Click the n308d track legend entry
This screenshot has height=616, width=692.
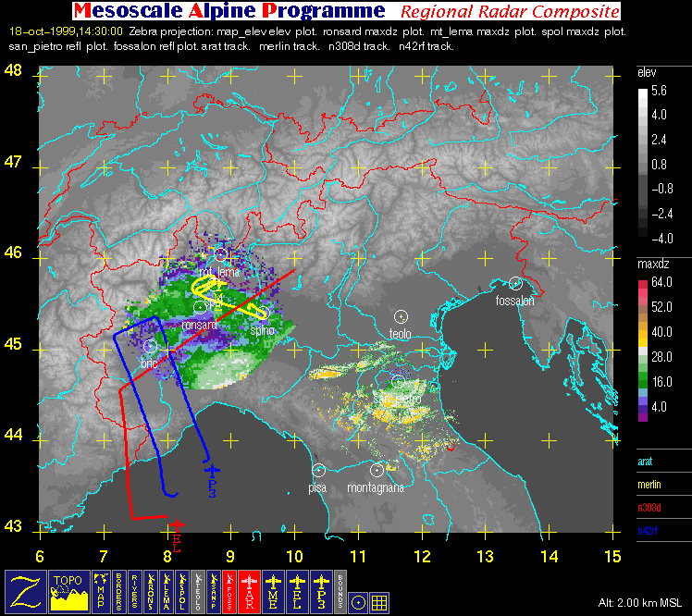click(x=649, y=508)
